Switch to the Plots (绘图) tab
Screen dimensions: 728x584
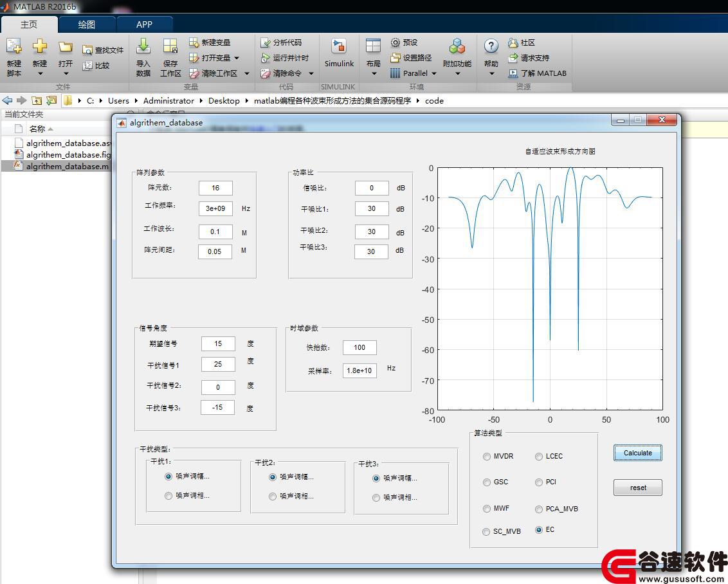pyautogui.click(x=86, y=24)
